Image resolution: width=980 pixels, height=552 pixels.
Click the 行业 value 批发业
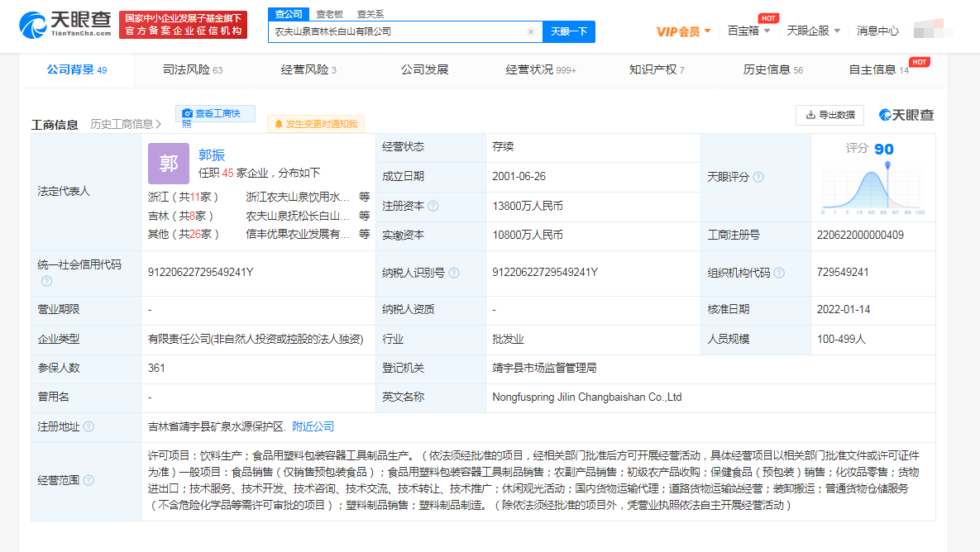pyautogui.click(x=508, y=339)
